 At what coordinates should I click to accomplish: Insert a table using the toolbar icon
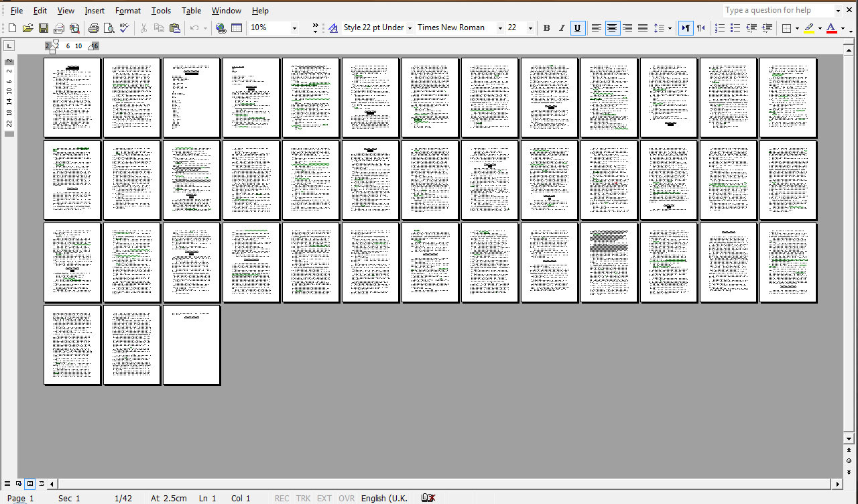point(237,28)
